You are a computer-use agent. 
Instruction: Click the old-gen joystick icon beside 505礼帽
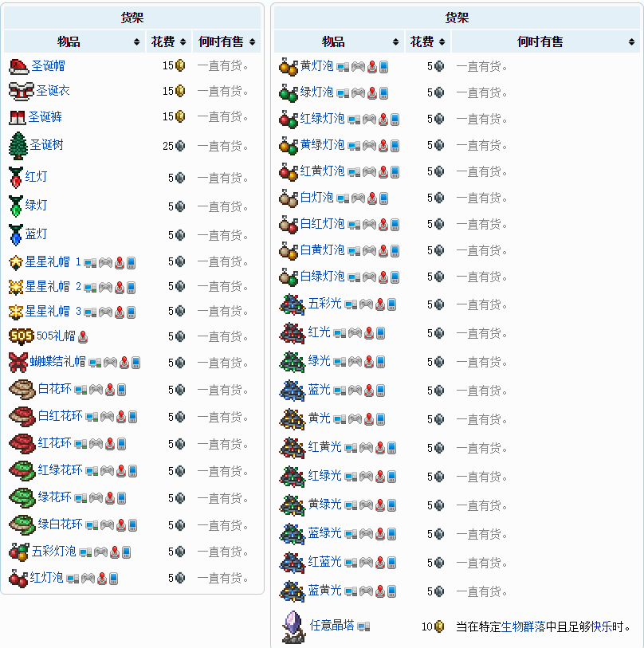click(83, 337)
